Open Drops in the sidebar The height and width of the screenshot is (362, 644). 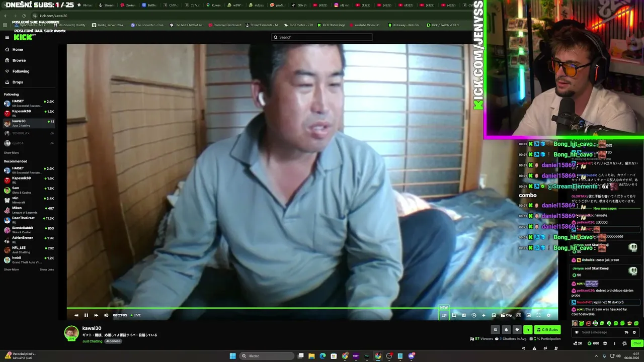click(14, 82)
